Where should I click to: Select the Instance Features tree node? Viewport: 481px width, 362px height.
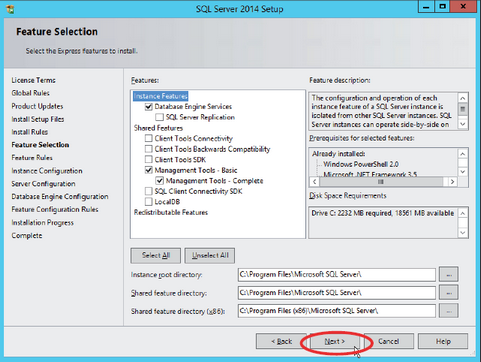point(161,96)
